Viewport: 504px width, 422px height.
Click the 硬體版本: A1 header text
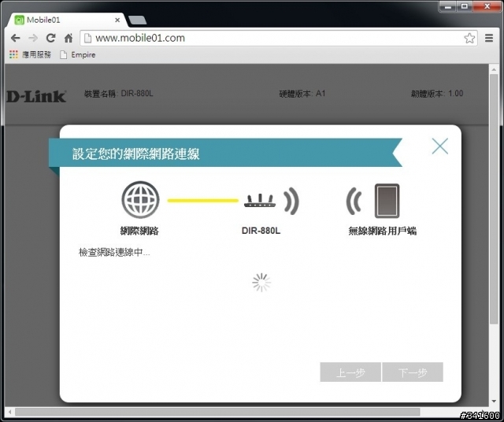302,94
